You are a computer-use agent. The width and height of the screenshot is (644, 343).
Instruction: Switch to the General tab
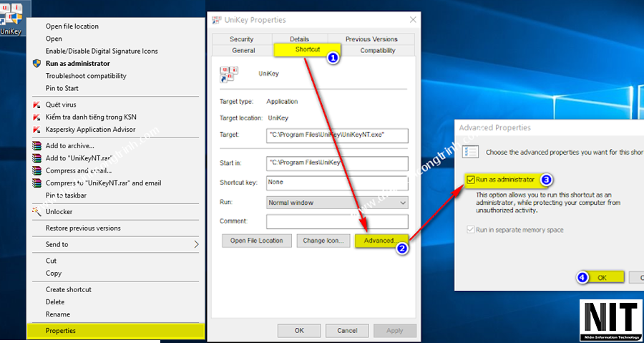click(x=243, y=51)
